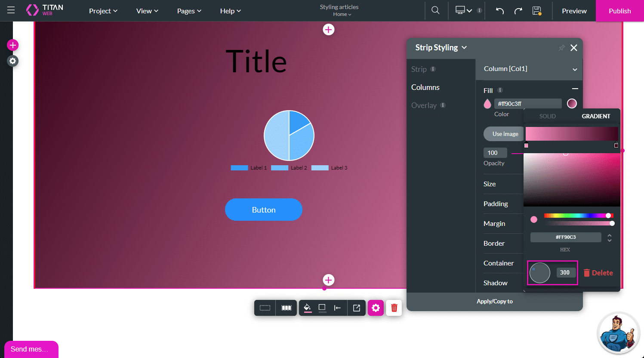Select the GRADIENT color mode
Screen dimensions: 644x358
click(596, 116)
